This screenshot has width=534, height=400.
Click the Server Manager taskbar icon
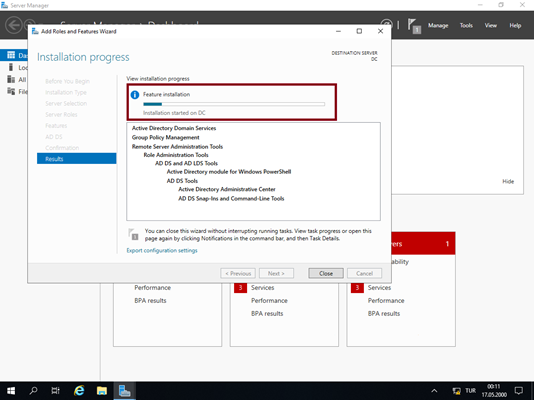pos(124,391)
